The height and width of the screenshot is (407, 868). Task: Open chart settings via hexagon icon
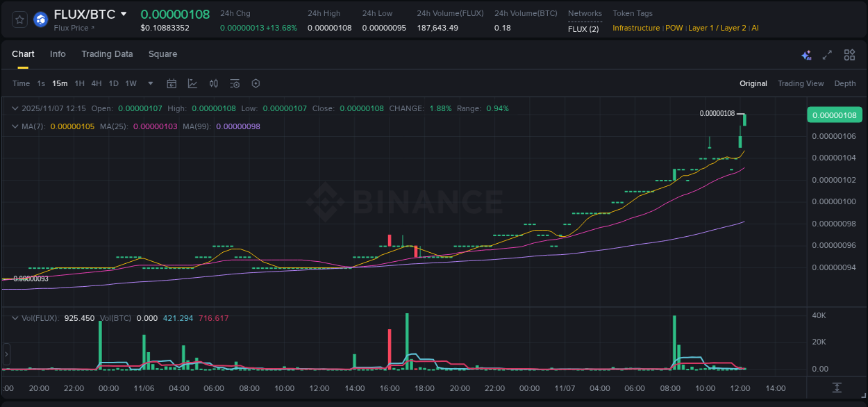pos(255,83)
